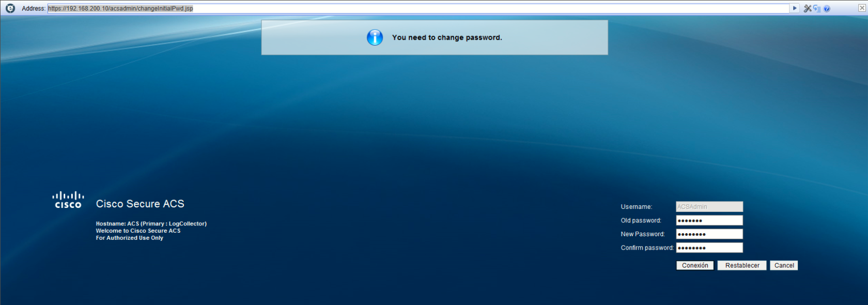This screenshot has width=868, height=305.
Task: Click the Cisco logo
Action: click(68, 200)
